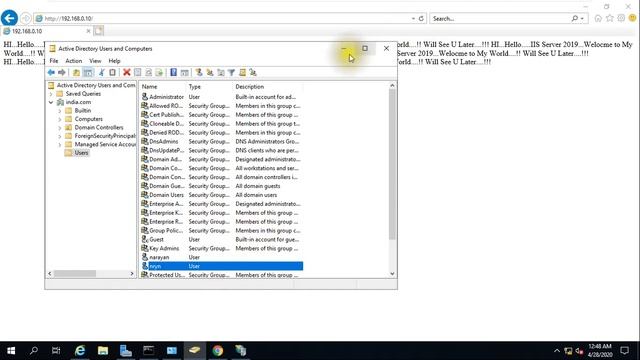640x360 pixels.
Task: Create a new group via toolbar icon
Action: point(210,73)
